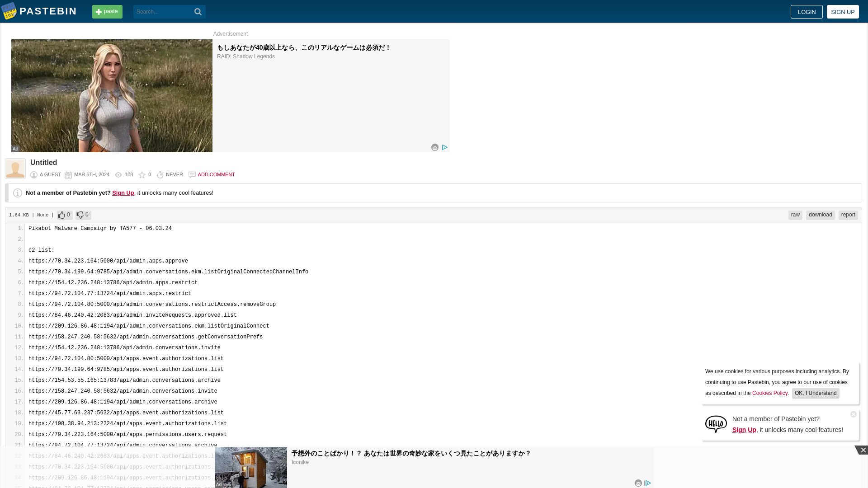
Task: Click line 9 inviteRequests.approved.list URL
Action: coord(132,315)
